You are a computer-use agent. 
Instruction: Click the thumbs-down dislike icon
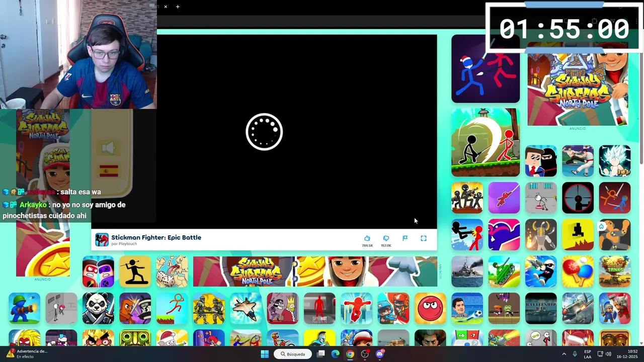point(386,238)
